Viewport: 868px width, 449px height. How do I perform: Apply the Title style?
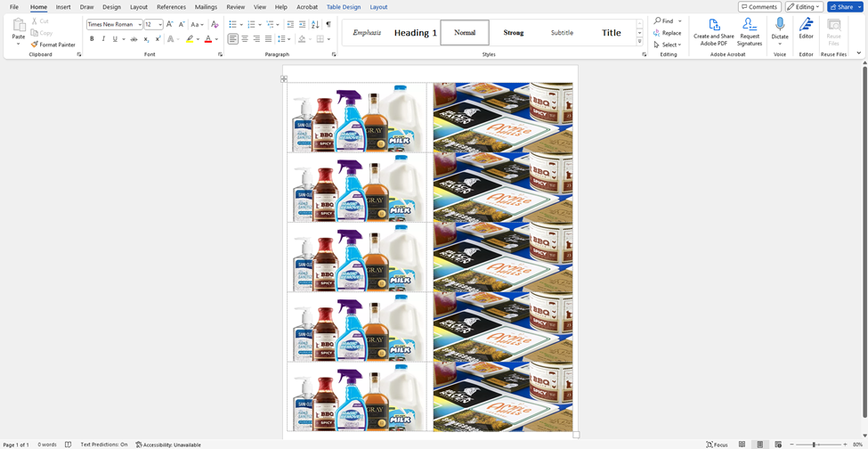(x=611, y=33)
